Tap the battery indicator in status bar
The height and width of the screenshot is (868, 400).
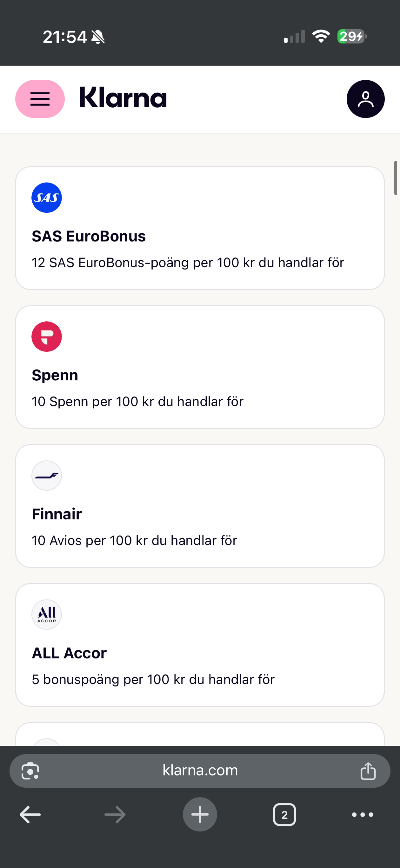point(351,36)
